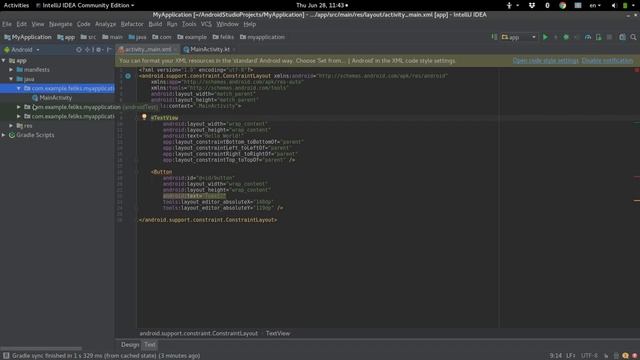Viewport: 640px width, 360px height.
Task: Open the Activities overview
Action: [x=16, y=5]
